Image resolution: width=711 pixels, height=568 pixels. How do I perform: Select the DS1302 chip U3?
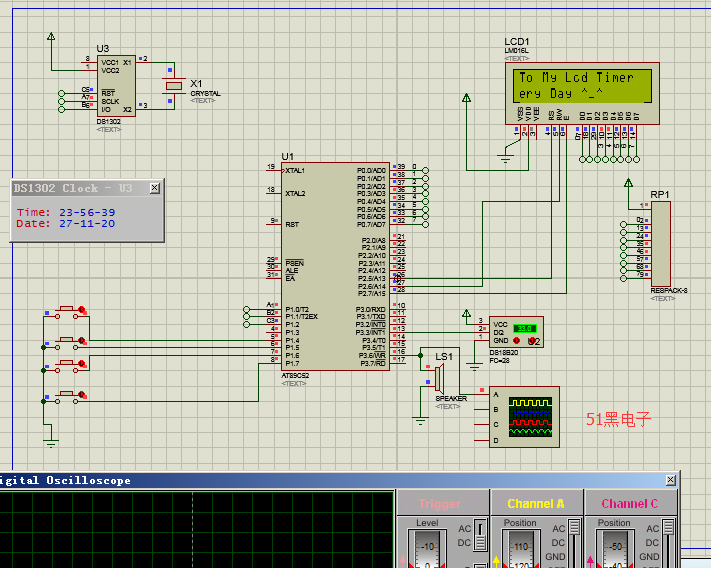[x=116, y=86]
